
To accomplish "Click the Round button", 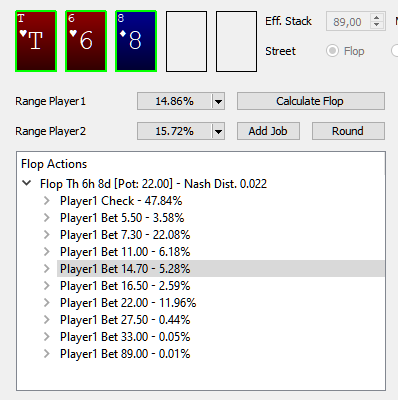I will tap(348, 131).
